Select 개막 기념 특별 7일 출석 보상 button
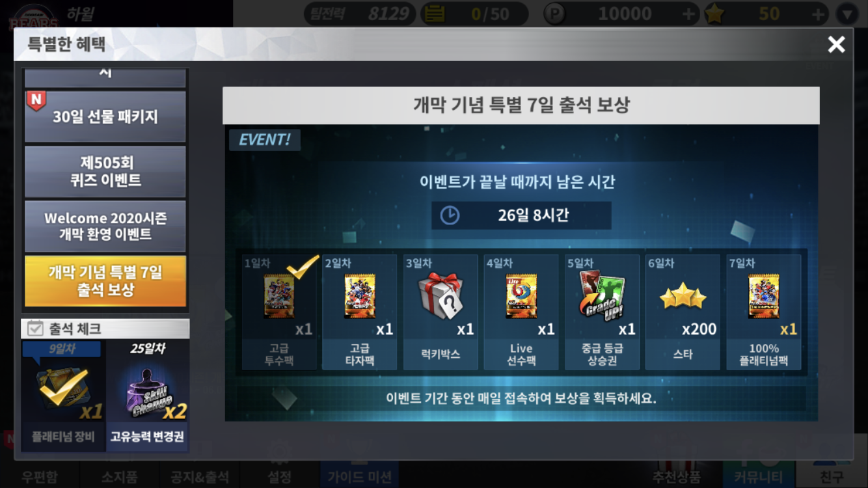 pos(105,281)
